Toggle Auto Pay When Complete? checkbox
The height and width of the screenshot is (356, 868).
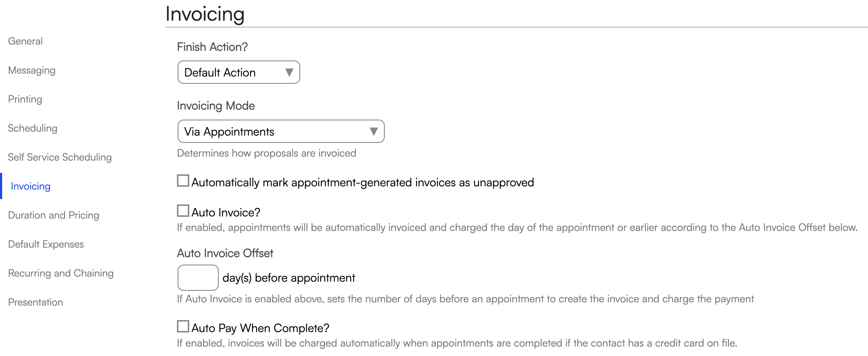coord(183,327)
